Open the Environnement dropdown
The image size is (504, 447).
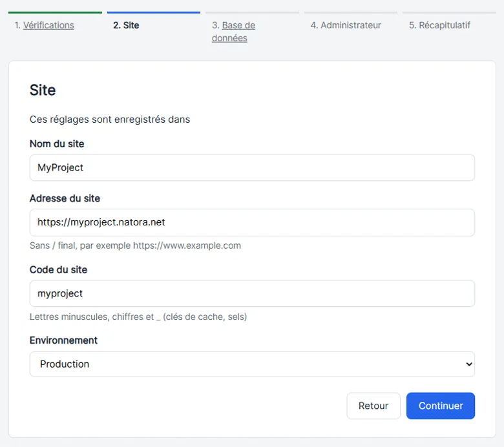pyautogui.click(x=252, y=364)
